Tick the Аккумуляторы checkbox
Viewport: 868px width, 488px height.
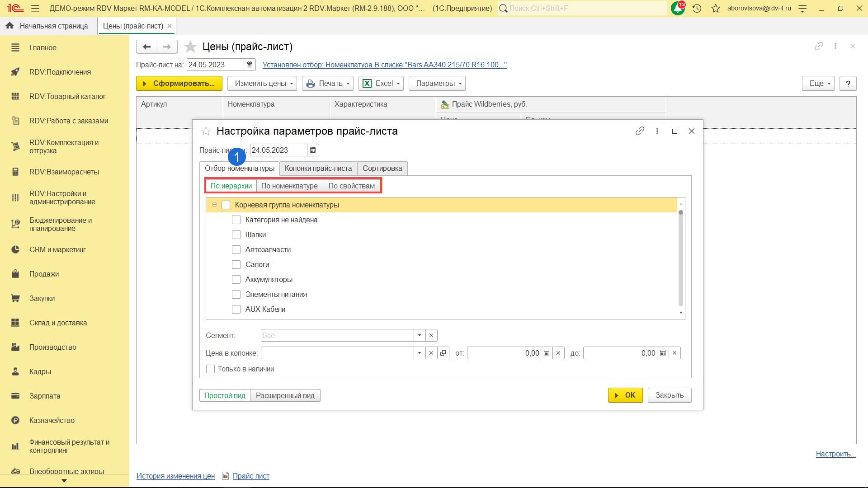coord(236,279)
